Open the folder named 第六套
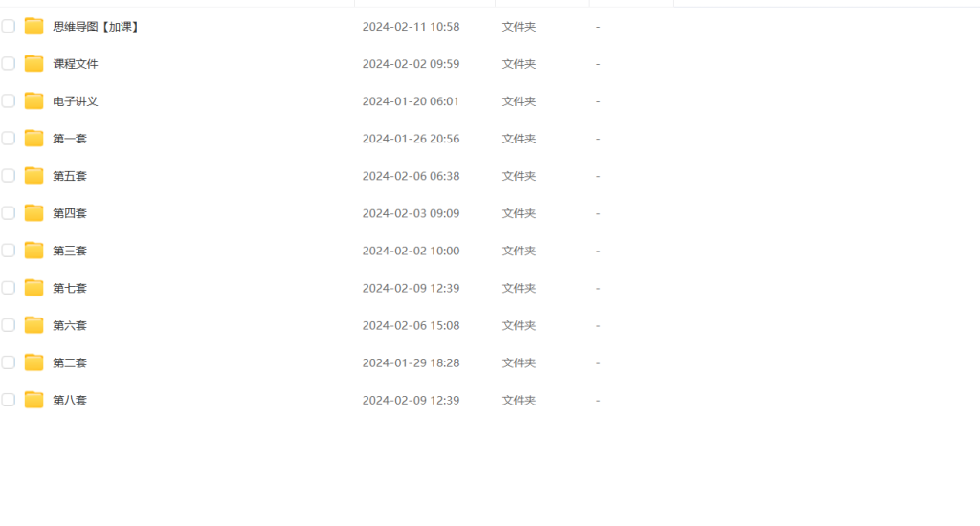This screenshot has height=526, width=980. pos(69,325)
